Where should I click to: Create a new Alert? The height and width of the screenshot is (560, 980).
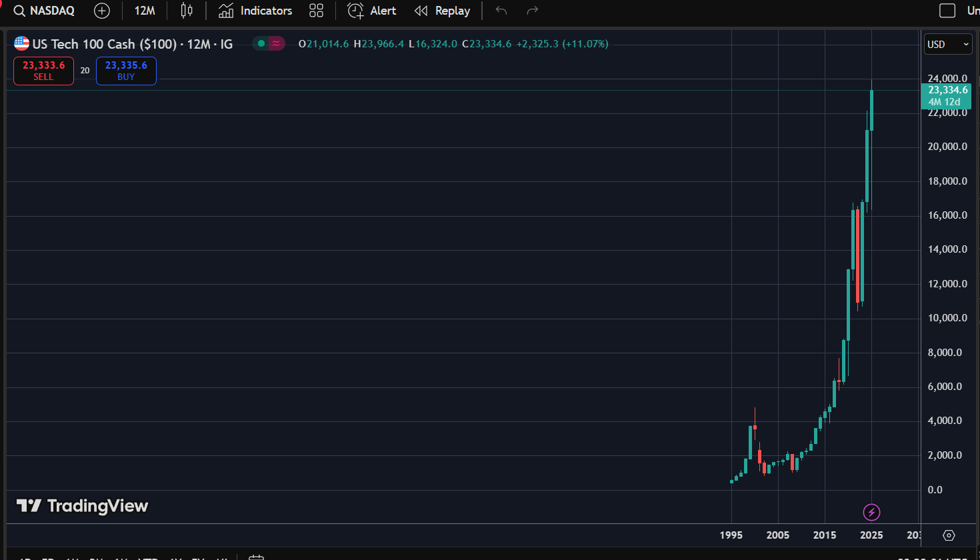coord(371,11)
